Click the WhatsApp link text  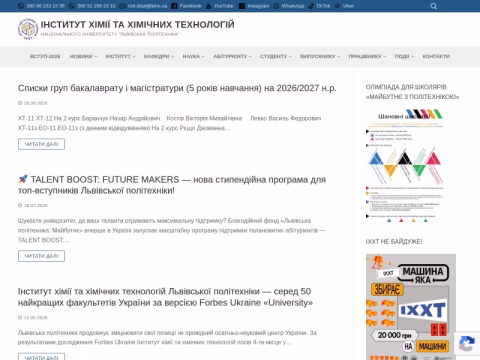293,6
